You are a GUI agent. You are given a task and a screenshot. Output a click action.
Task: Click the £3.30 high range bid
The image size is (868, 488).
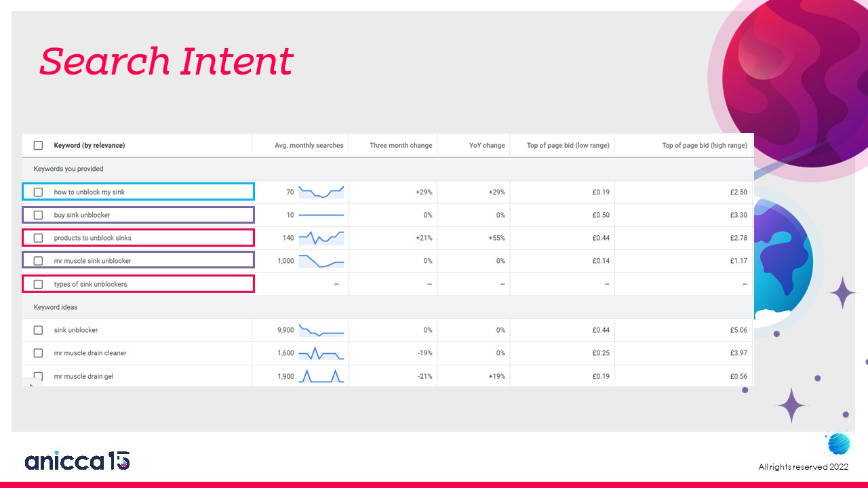(x=738, y=215)
